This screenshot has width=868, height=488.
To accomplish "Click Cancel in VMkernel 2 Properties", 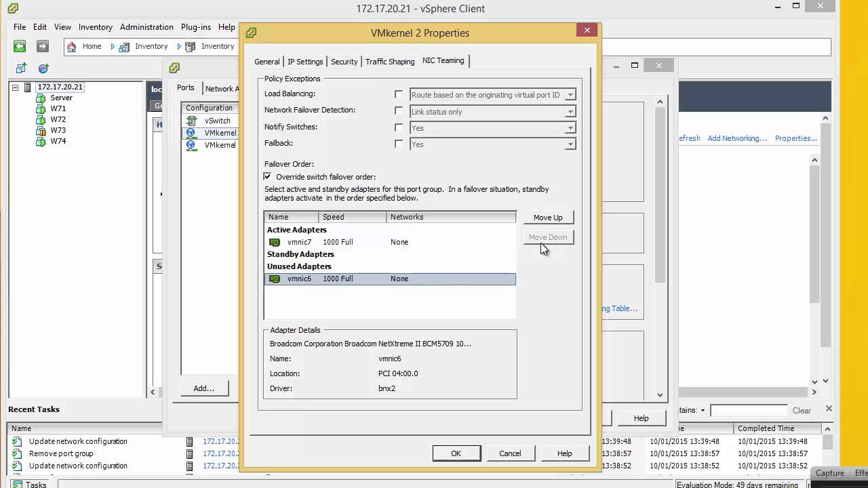I will 510,453.
